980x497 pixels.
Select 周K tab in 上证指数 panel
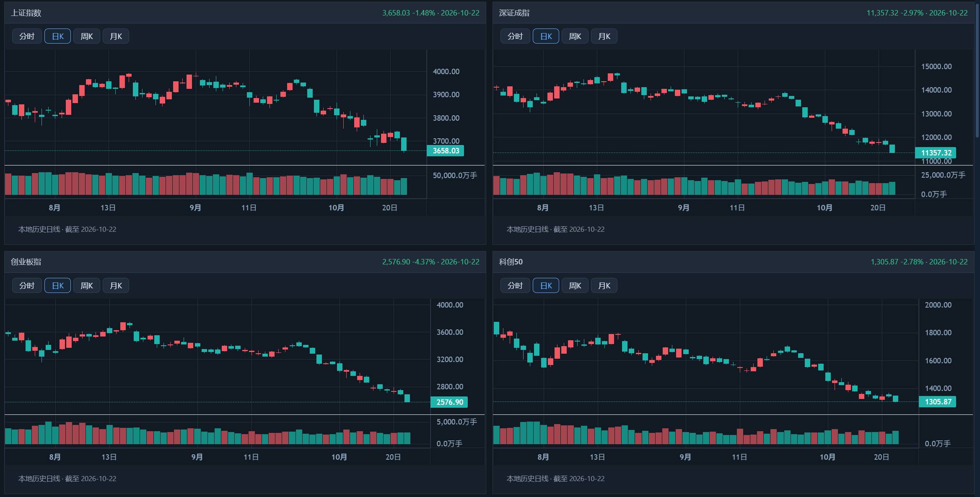tap(87, 36)
